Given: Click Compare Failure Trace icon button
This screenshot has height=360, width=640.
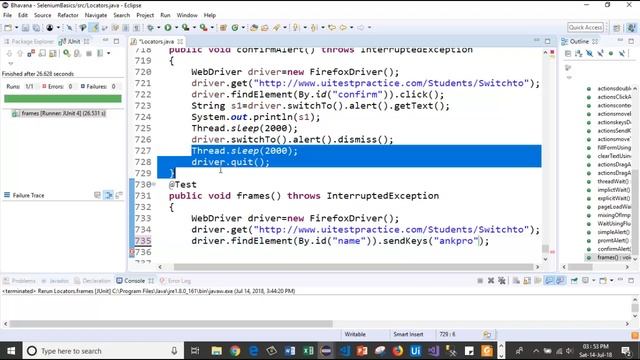Looking at the screenshot, I should coord(119,196).
